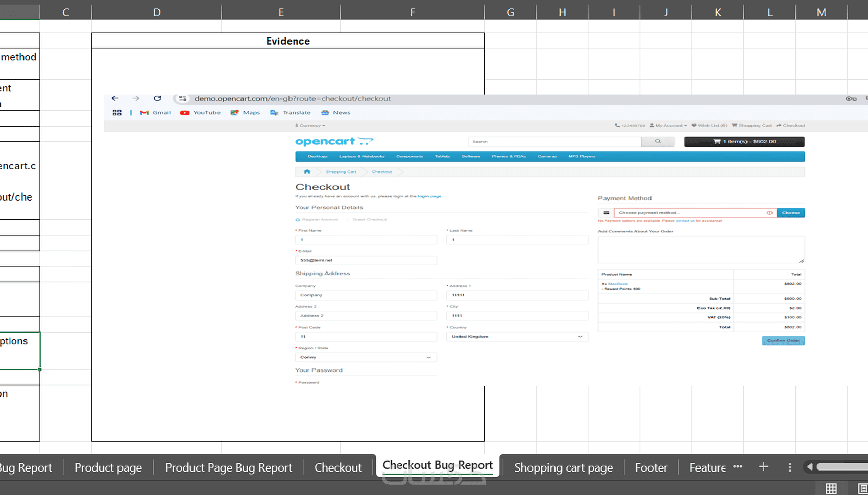
Task: Select the embedded OpenCart checkout screenshot image
Action: 486,240
